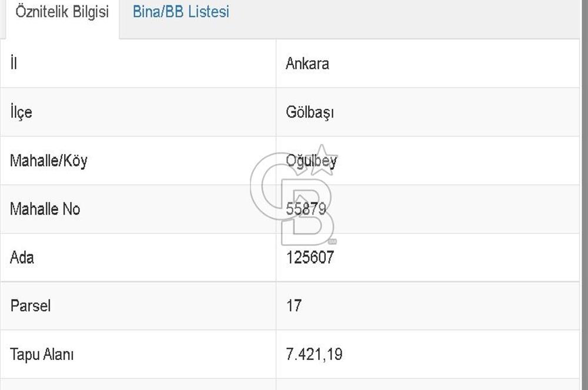The image size is (588, 390).
Task: Select the Parsel row label
Action: click(x=30, y=305)
